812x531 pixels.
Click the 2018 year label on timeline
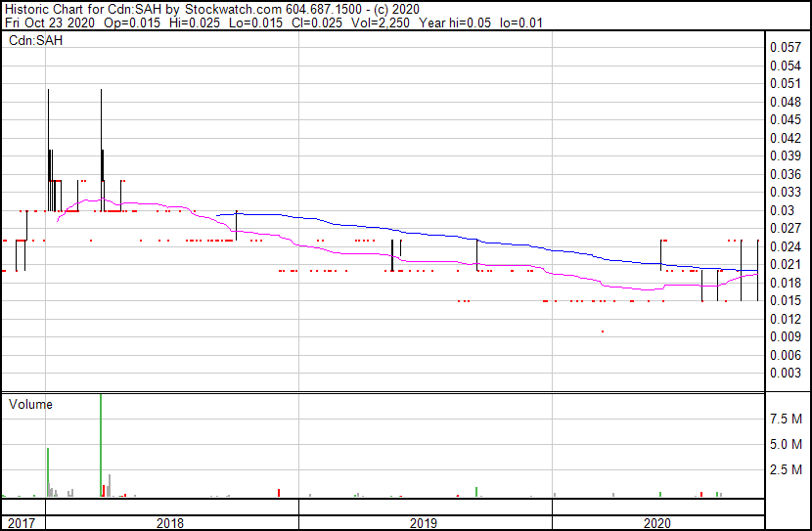[x=169, y=523]
